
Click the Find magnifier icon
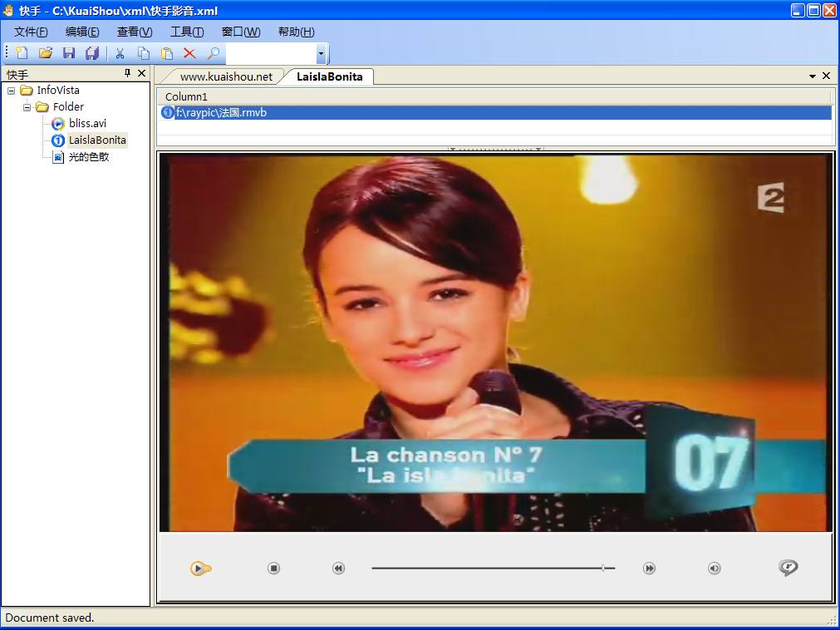pyautogui.click(x=214, y=53)
